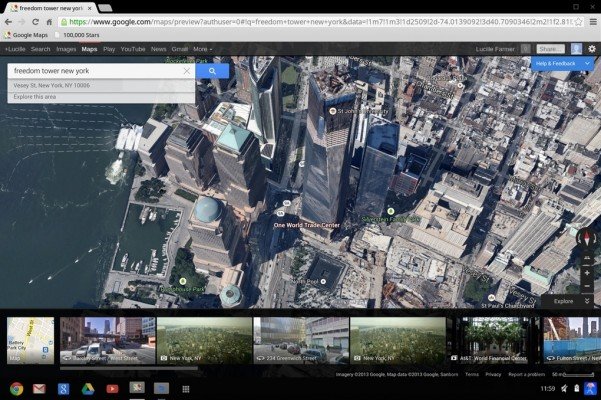Open the Privacy link
This screenshot has width=601, height=400.
[x=493, y=374]
